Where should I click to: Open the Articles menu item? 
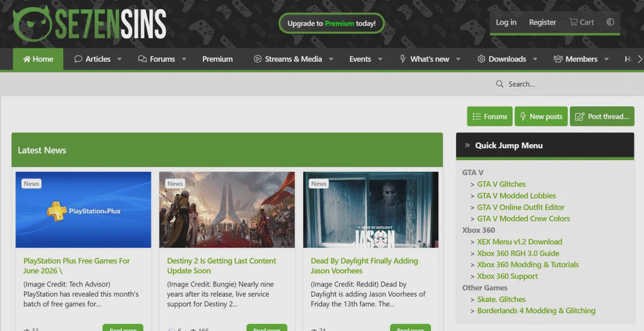tap(92, 59)
